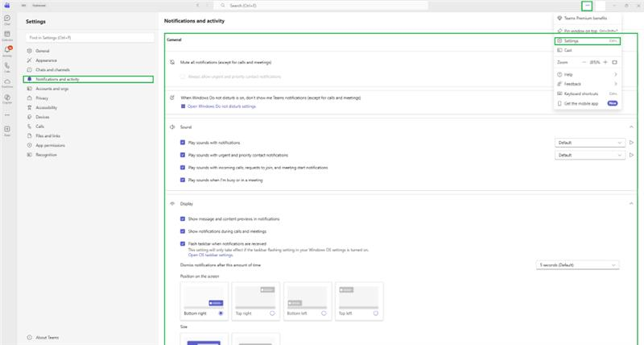Select Top right notification position

tap(255, 301)
